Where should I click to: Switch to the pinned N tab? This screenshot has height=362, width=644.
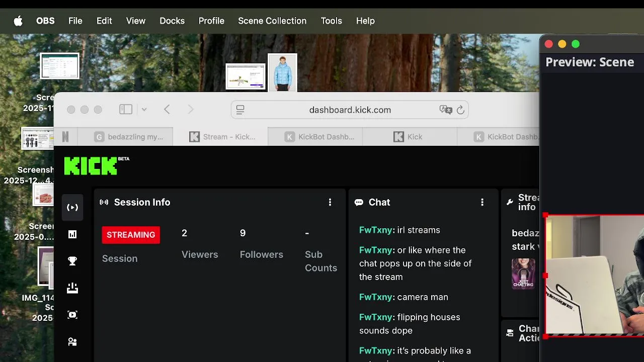click(x=65, y=137)
